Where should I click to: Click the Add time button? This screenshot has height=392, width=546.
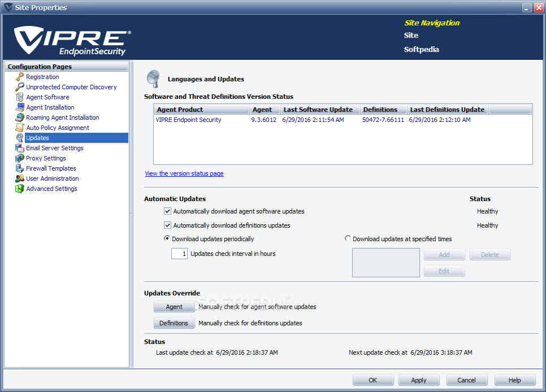(x=444, y=255)
